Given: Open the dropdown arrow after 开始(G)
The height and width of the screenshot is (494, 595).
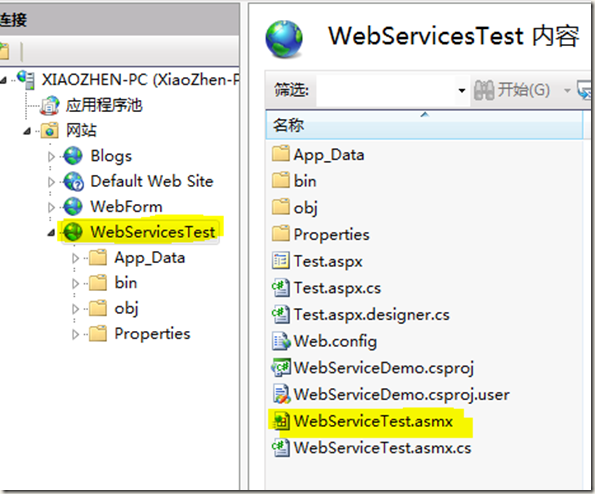Looking at the screenshot, I should 567,90.
